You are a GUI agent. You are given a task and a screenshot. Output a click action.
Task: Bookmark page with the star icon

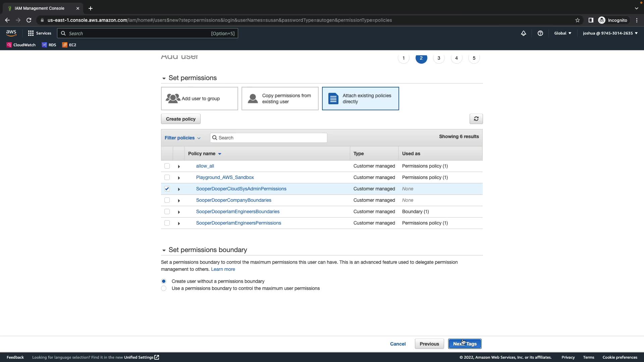(x=577, y=20)
